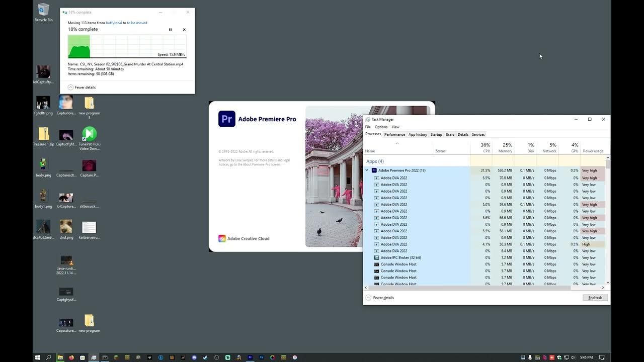Viewport: 644px width, 362px height.
Task: Select body1.png desktop icon
Action: 43,199
